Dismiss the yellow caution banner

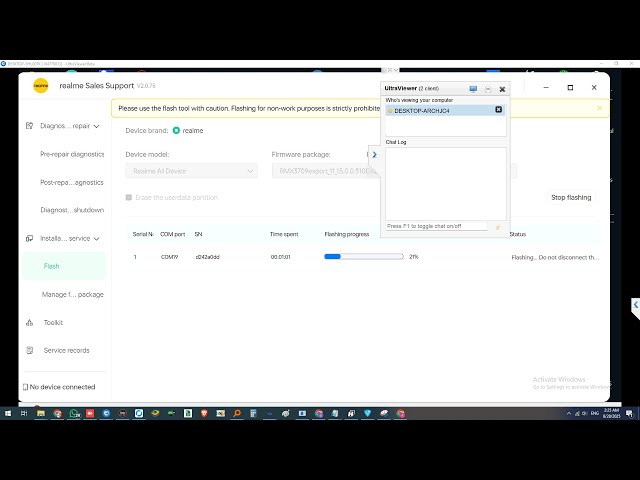click(x=599, y=108)
